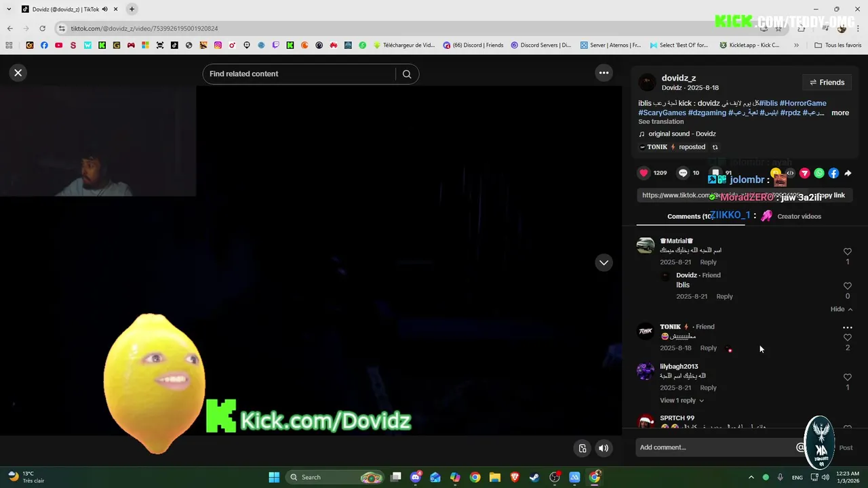
Task: Click the Friends button beside dovidz_z
Action: [x=827, y=82]
